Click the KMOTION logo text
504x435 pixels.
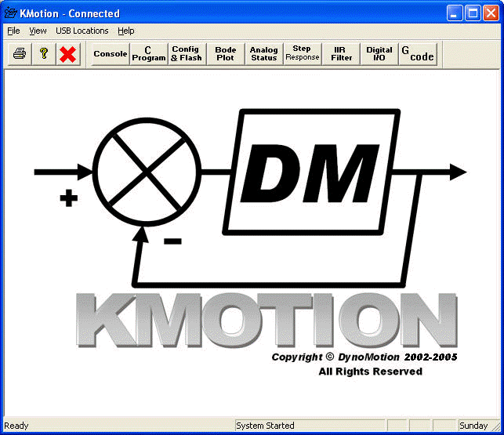267,320
